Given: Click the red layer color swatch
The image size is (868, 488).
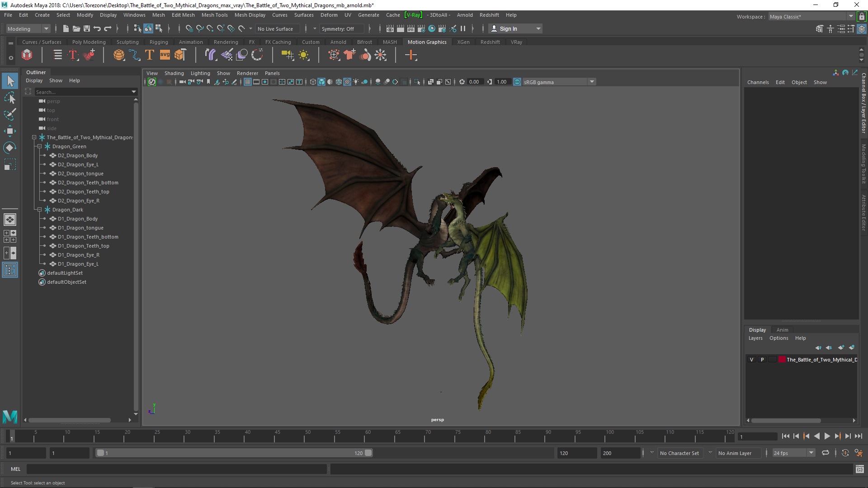Looking at the screenshot, I should pos(782,360).
